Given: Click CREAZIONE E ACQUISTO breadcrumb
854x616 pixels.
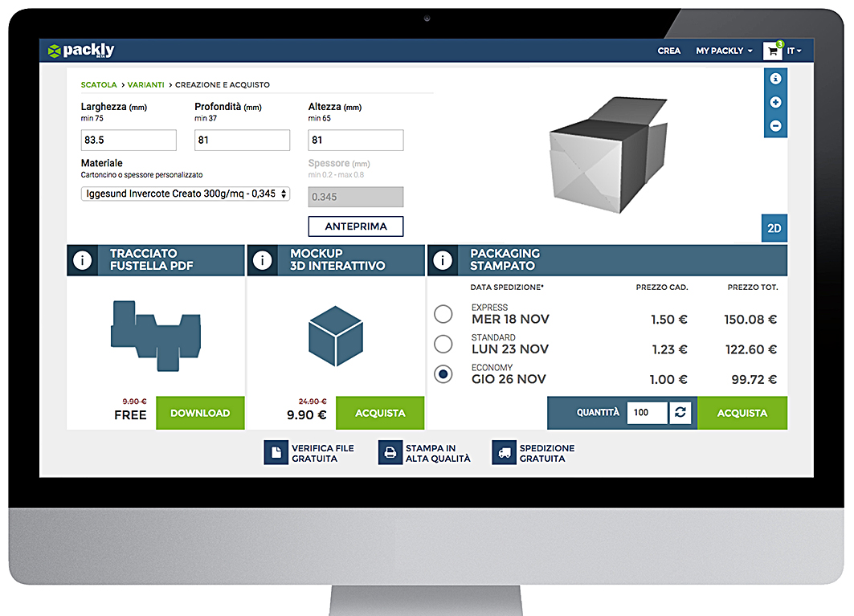Looking at the screenshot, I should [223, 85].
